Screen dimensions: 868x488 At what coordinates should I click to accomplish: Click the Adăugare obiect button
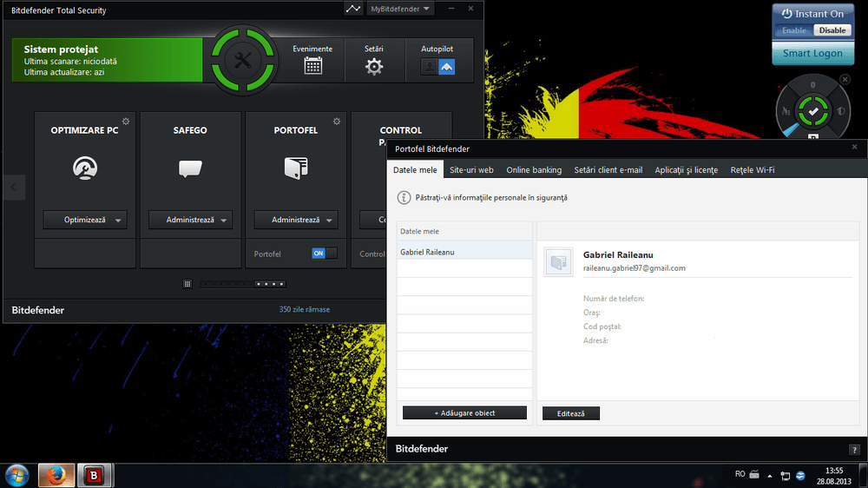(464, 413)
